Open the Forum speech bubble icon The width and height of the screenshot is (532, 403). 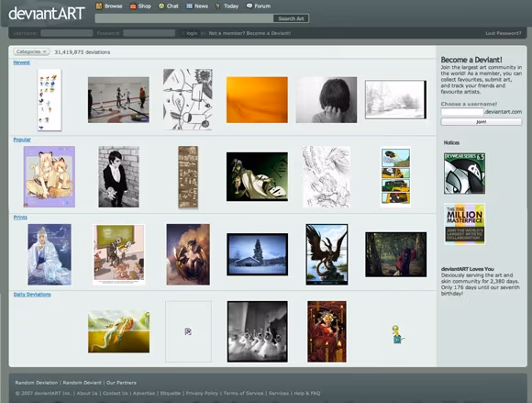coord(249,6)
